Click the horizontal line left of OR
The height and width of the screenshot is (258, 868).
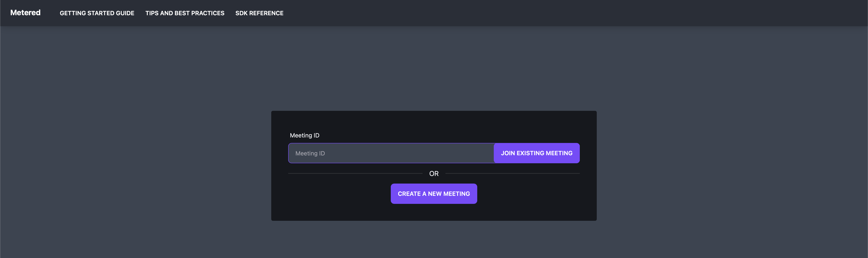(x=355, y=174)
